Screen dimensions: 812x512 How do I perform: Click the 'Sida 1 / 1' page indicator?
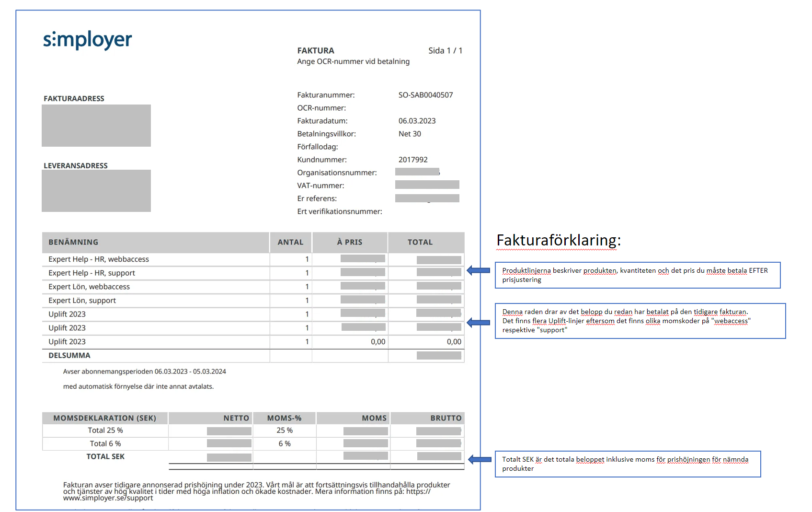pos(445,50)
